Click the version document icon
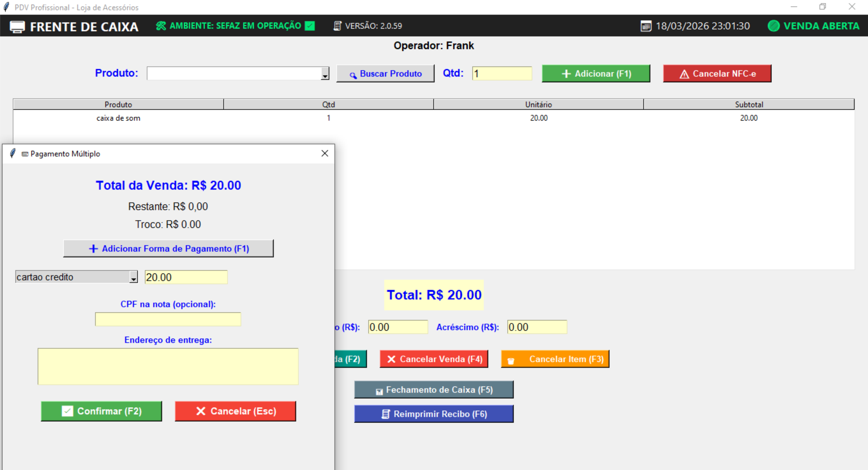The height and width of the screenshot is (470, 868). pyautogui.click(x=337, y=26)
